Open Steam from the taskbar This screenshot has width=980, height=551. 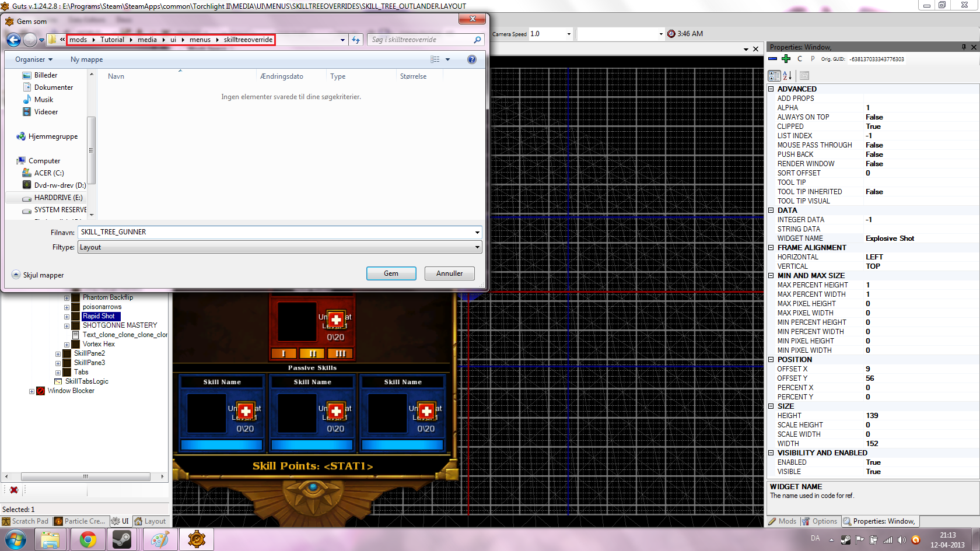pyautogui.click(x=122, y=540)
